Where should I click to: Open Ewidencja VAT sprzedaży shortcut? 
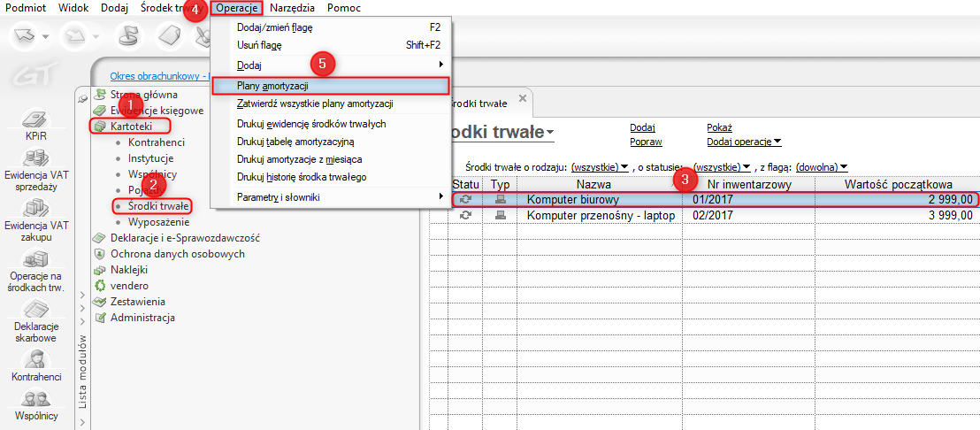point(36,169)
